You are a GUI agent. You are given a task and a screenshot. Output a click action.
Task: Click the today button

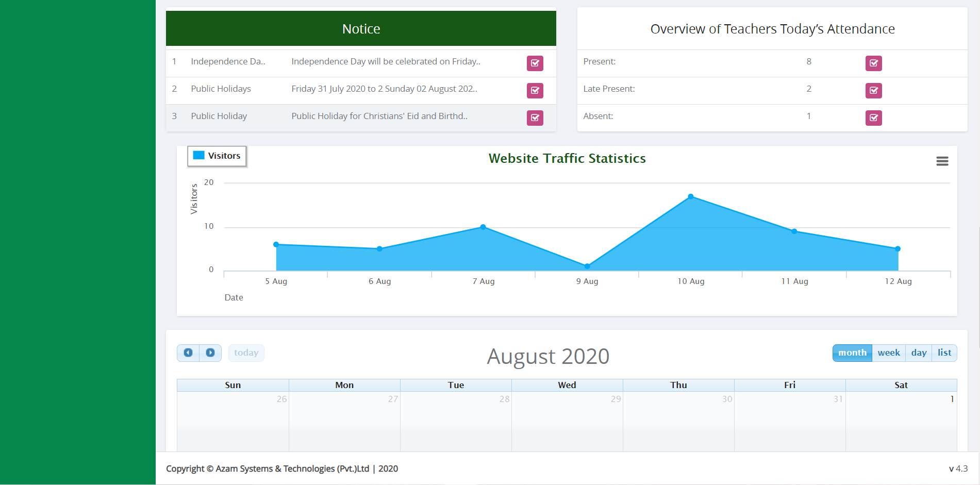click(246, 353)
